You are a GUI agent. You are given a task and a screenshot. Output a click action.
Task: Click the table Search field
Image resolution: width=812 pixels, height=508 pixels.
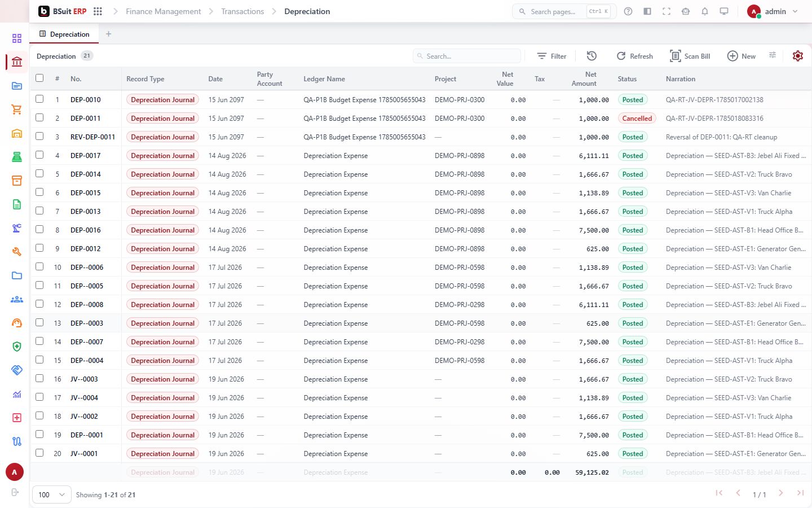(x=467, y=56)
